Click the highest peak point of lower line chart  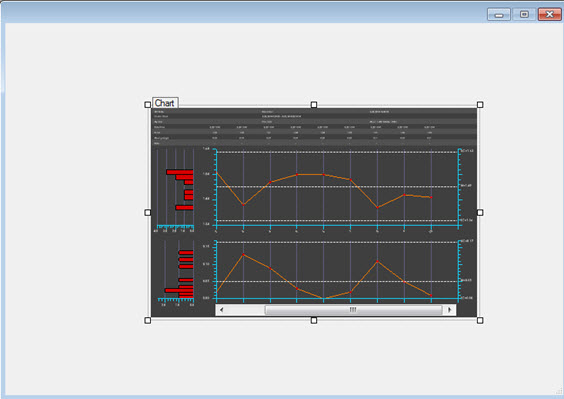click(244, 254)
